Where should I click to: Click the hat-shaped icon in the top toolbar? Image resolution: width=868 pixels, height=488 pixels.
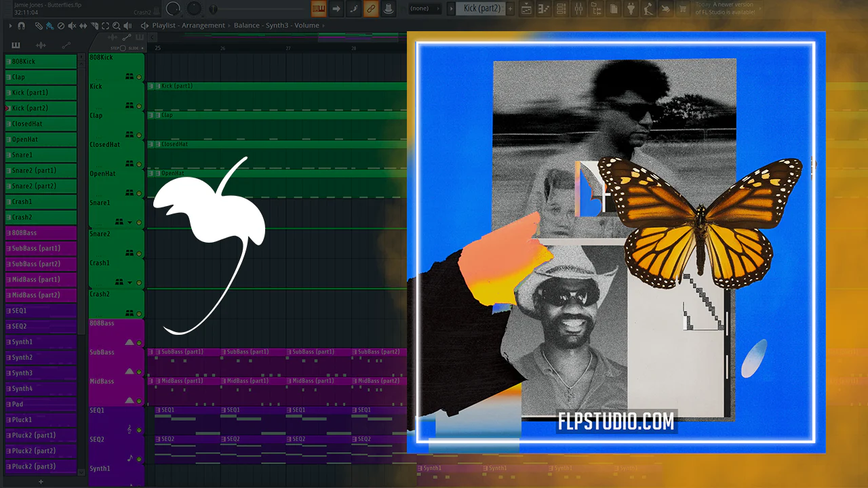389,9
